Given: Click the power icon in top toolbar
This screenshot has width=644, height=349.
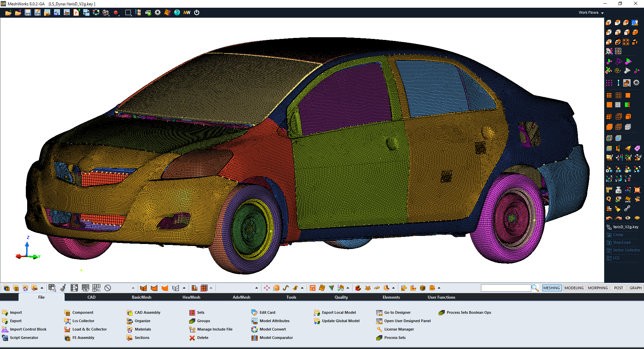Looking at the screenshot, I should pyautogui.click(x=197, y=13).
